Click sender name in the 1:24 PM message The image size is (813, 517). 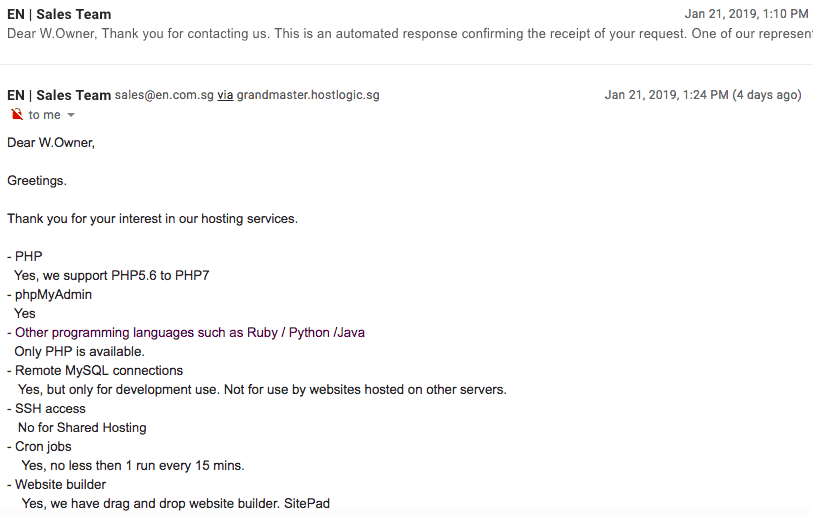(x=59, y=95)
